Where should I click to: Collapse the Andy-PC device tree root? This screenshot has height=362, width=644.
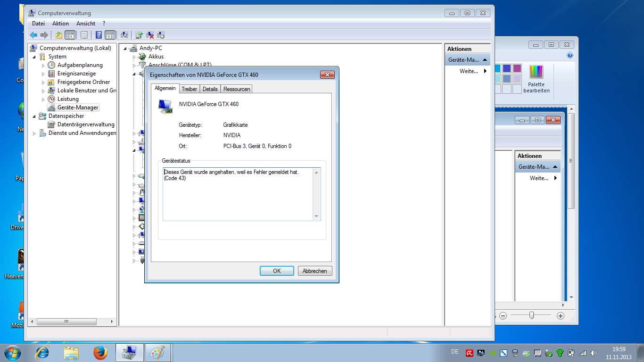(x=125, y=48)
